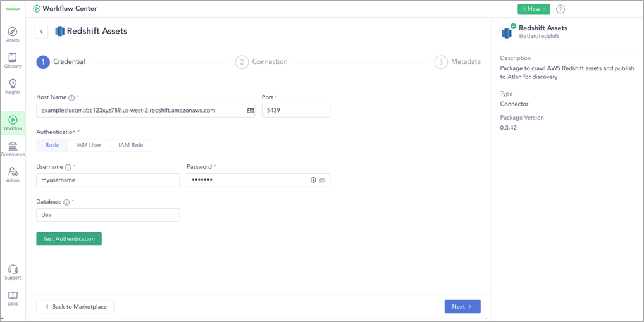Click the Database info icon
This screenshot has width=644, height=322.
(66, 202)
